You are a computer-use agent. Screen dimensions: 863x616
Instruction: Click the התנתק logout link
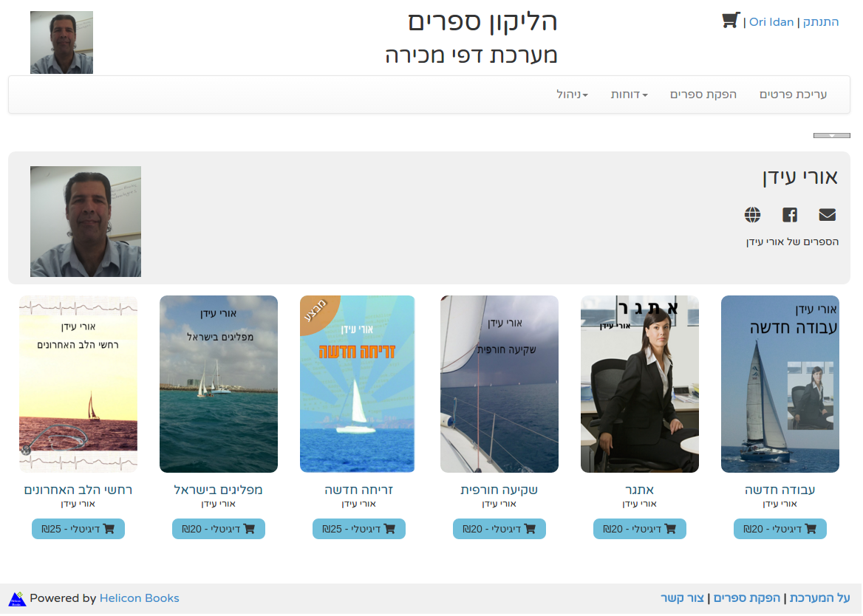821,22
